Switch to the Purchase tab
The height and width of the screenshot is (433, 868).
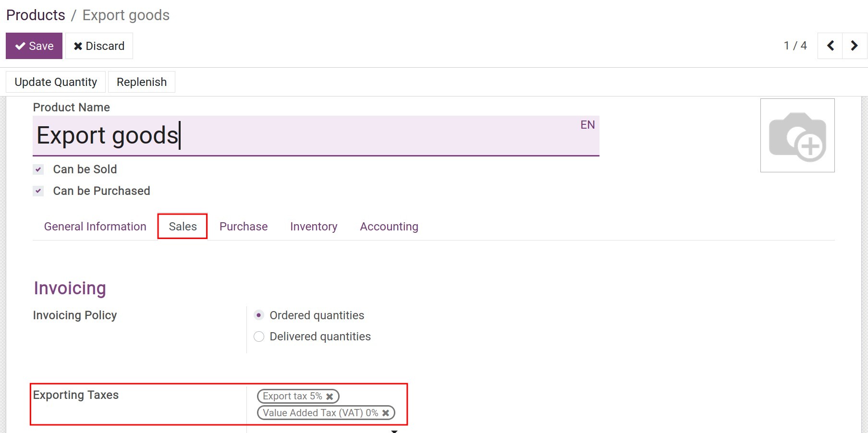[x=243, y=226]
